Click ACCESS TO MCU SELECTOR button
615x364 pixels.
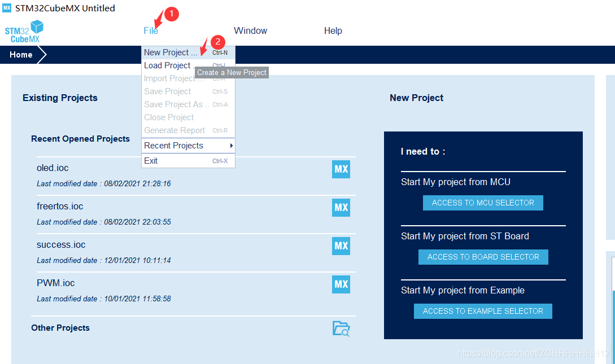click(x=483, y=203)
